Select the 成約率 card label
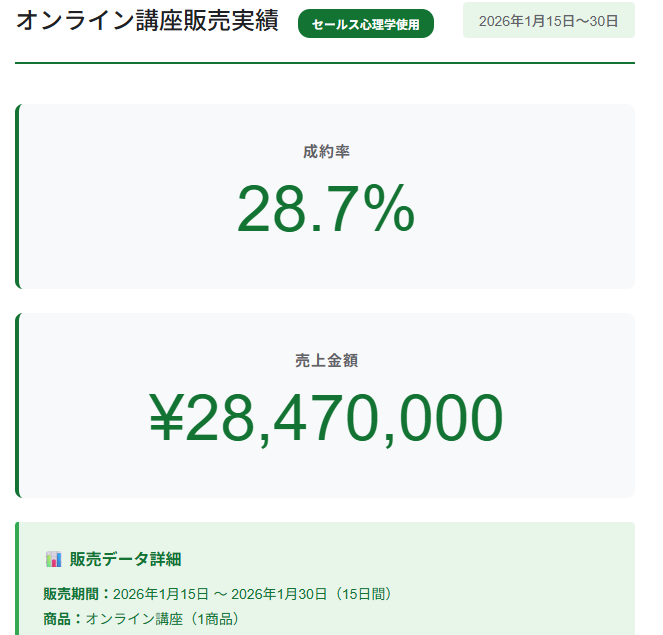 tap(326, 151)
